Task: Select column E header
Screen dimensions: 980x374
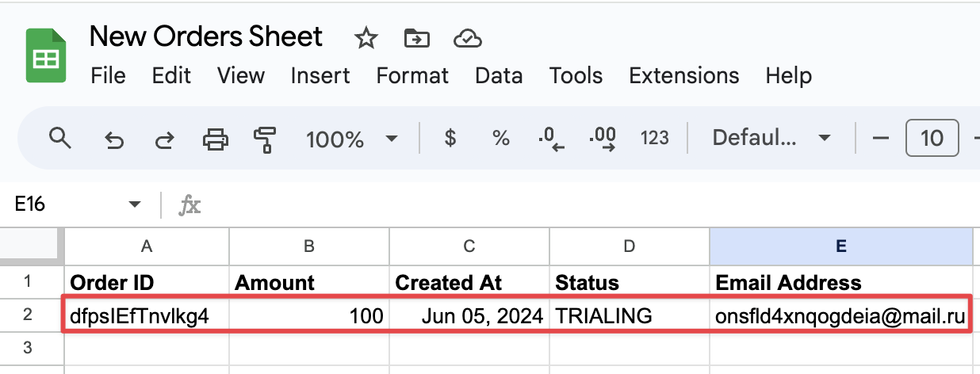Action: pyautogui.click(x=841, y=247)
